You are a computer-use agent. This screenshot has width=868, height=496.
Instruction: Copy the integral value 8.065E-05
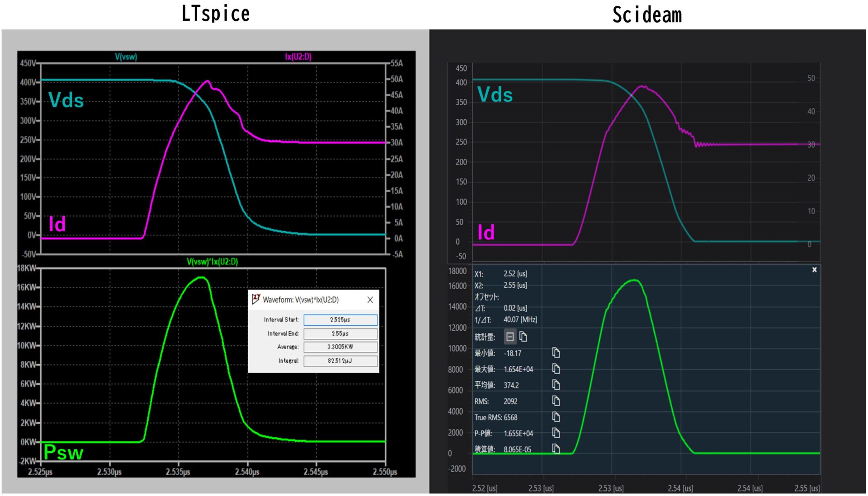(x=556, y=449)
